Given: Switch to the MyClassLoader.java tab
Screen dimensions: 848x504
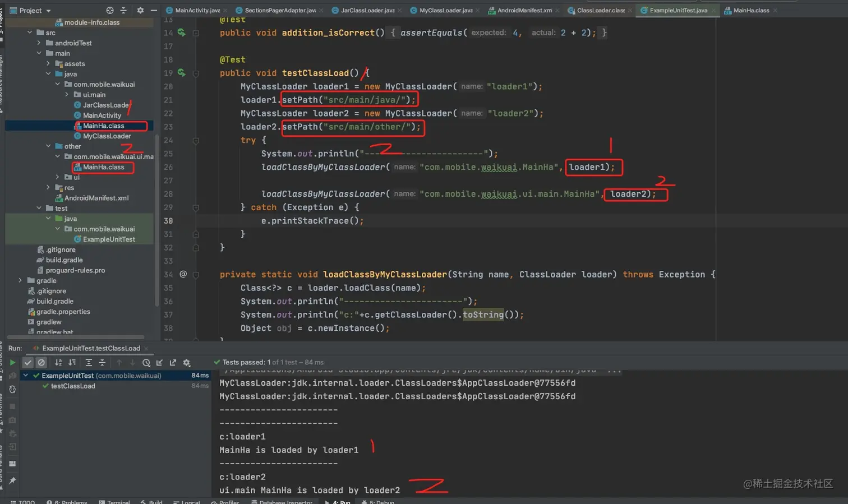Looking at the screenshot, I should (445, 10).
